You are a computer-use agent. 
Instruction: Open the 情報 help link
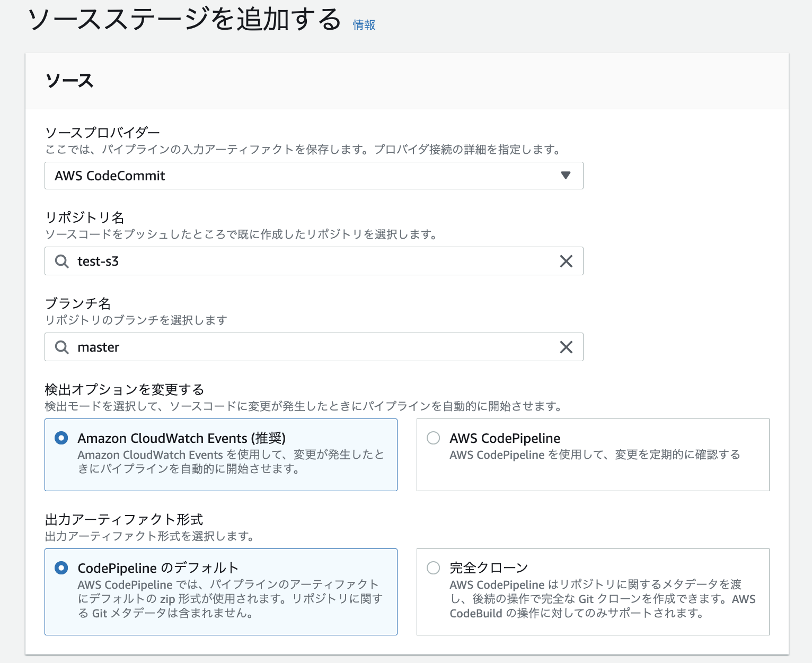click(364, 24)
